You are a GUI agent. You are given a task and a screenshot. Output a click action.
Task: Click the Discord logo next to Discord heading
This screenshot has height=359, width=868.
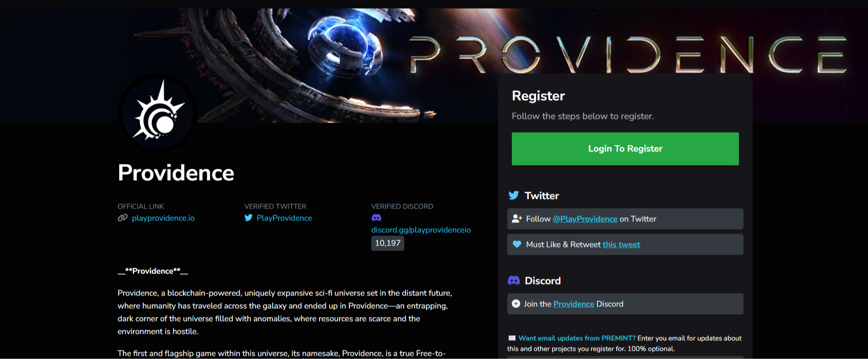pos(514,280)
